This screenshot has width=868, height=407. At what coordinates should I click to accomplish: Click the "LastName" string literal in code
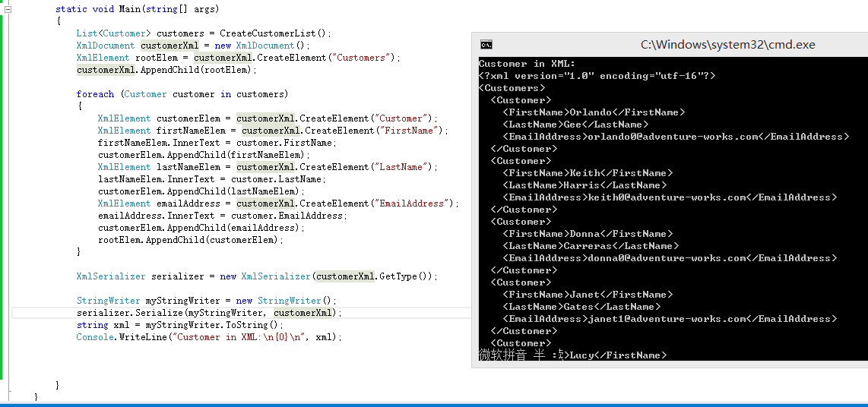[401, 167]
